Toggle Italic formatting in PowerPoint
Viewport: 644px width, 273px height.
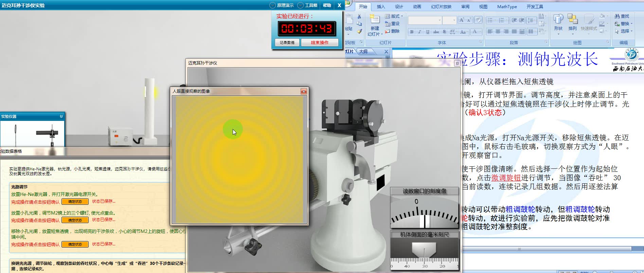coord(419,32)
